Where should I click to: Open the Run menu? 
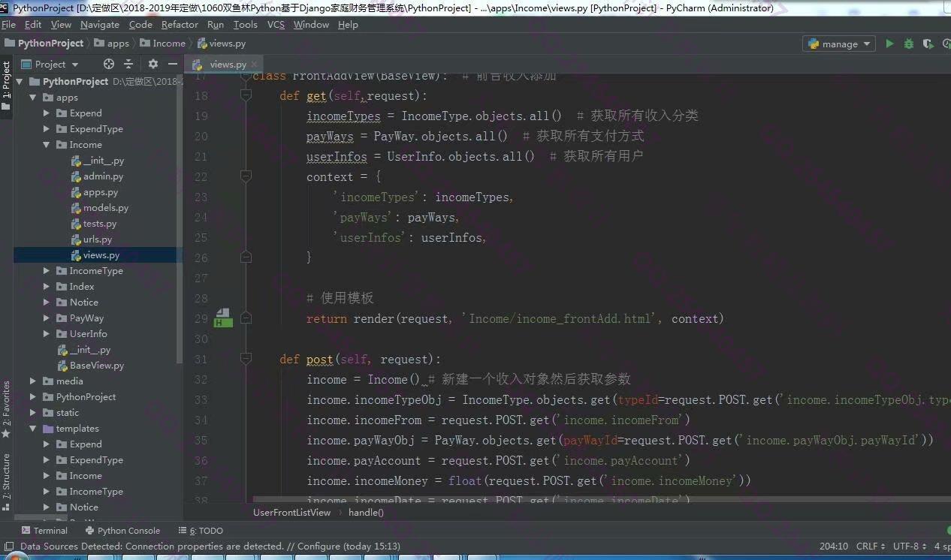click(216, 24)
